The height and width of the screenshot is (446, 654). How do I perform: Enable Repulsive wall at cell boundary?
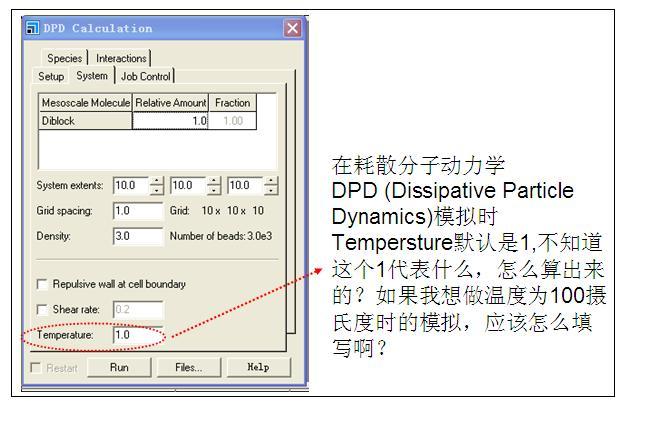(x=42, y=285)
